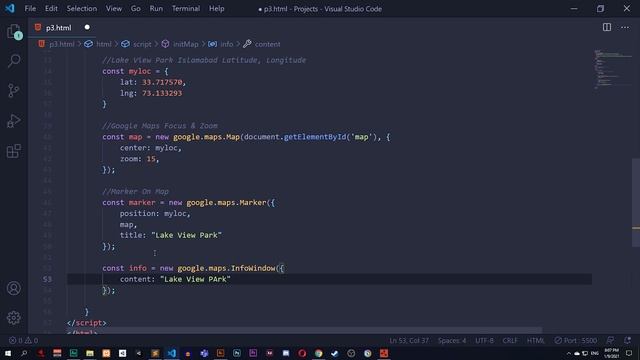Open the Source Control view

pyautogui.click(x=14, y=90)
